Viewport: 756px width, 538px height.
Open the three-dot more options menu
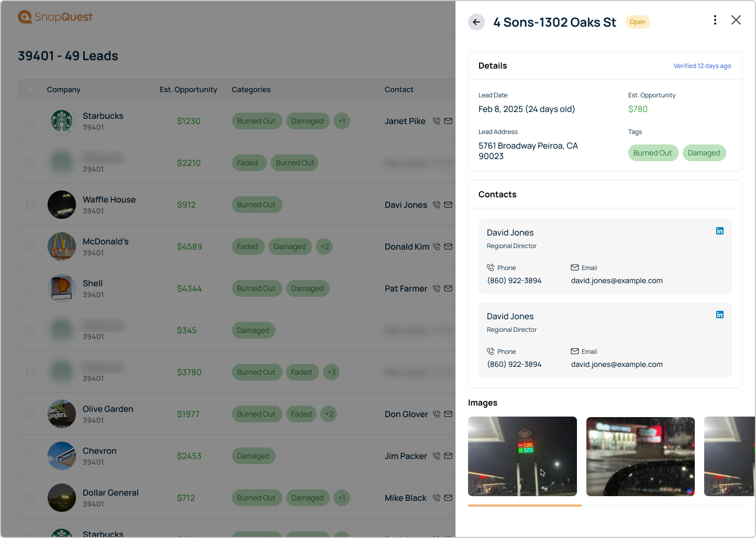tap(715, 20)
